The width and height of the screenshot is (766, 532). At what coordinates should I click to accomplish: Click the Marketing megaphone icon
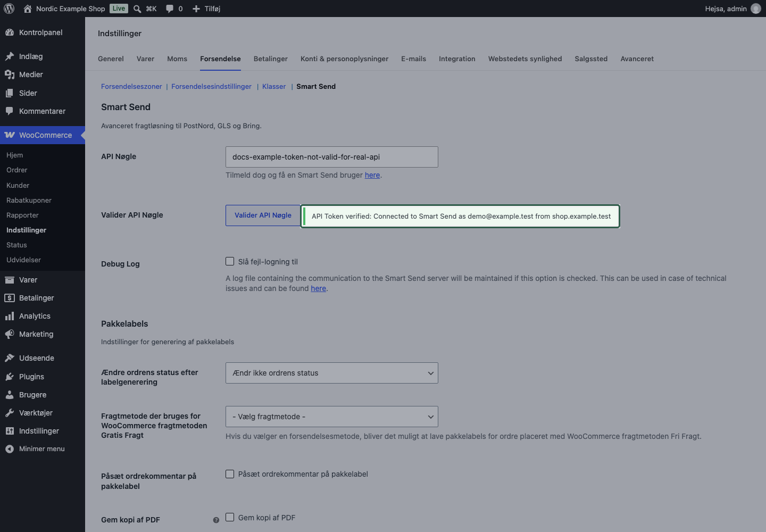[10, 334]
